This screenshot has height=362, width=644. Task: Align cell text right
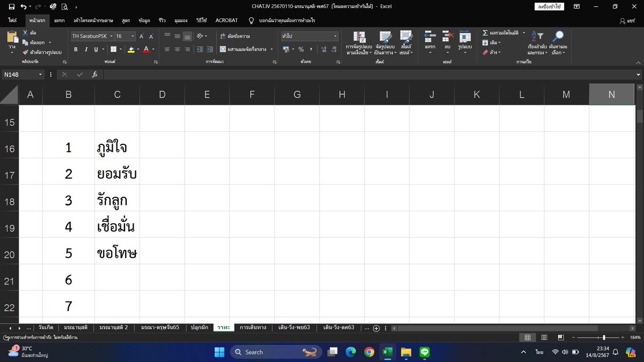tap(187, 49)
